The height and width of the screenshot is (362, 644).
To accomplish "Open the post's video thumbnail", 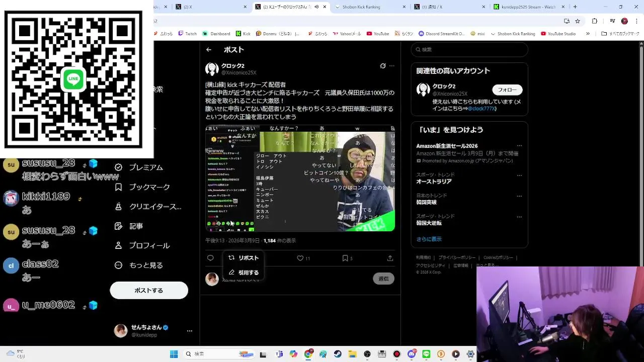I will 300,178.
